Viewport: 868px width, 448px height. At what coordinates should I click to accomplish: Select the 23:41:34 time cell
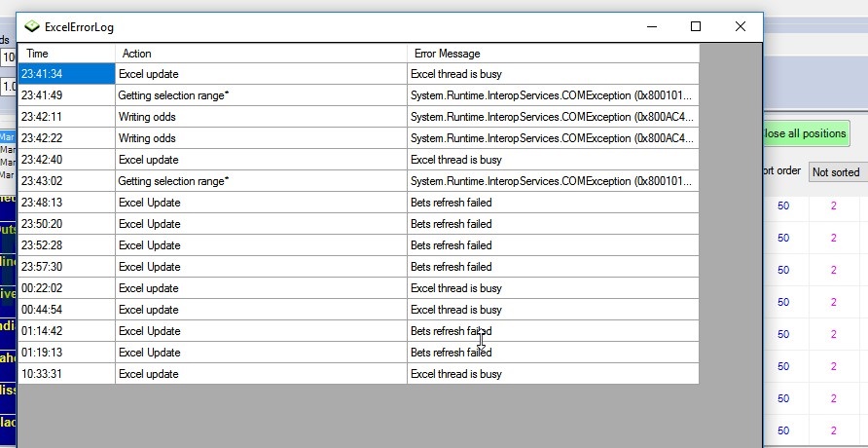pyautogui.click(x=66, y=74)
